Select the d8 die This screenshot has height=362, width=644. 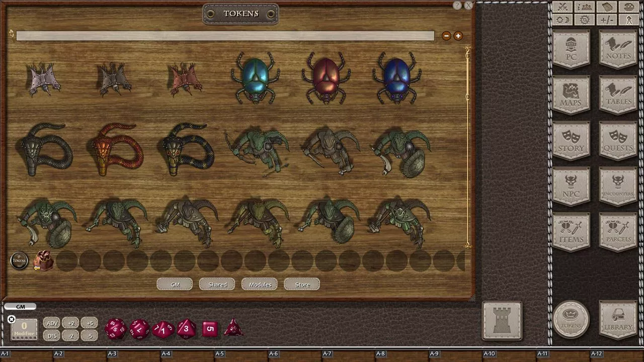pyautogui.click(x=186, y=329)
